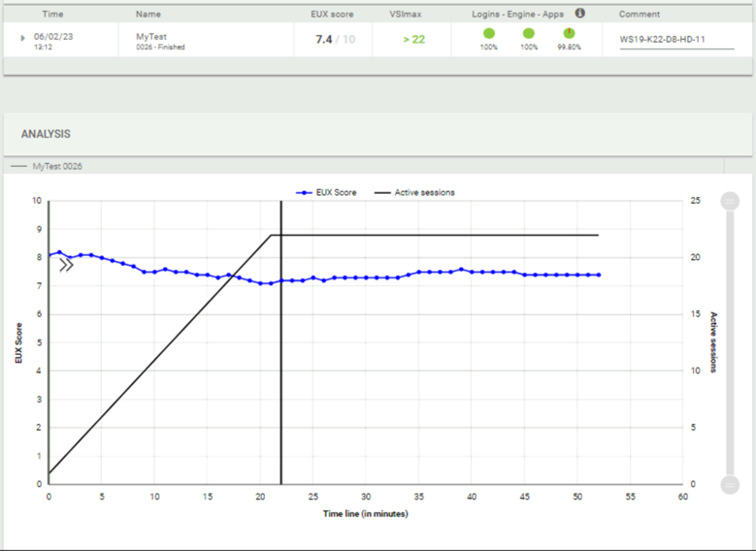Sort results by the Time column header
This screenshot has height=551, width=756.
(x=53, y=15)
